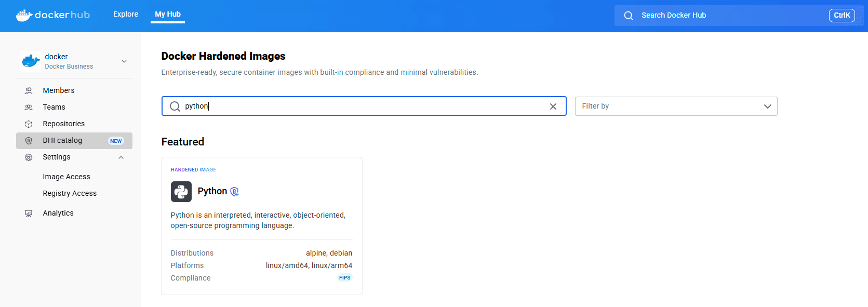Viewport: 868px width, 307px height.
Task: Collapse the Settings section chevron
Action: click(x=121, y=157)
